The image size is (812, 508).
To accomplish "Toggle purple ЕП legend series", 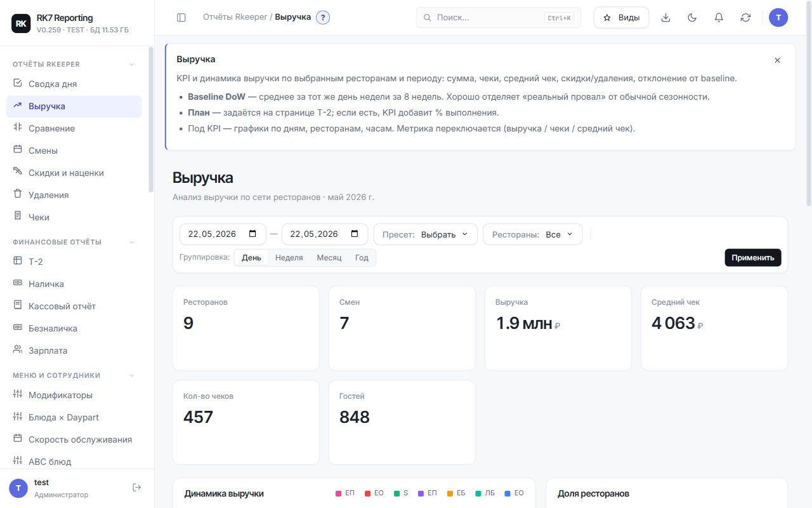I will tap(427, 493).
